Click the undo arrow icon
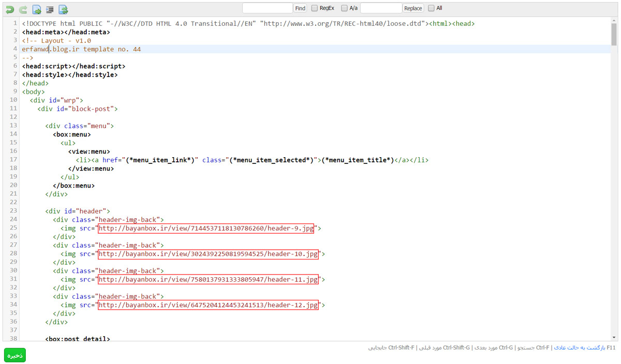The height and width of the screenshot is (364, 621). [10, 9]
